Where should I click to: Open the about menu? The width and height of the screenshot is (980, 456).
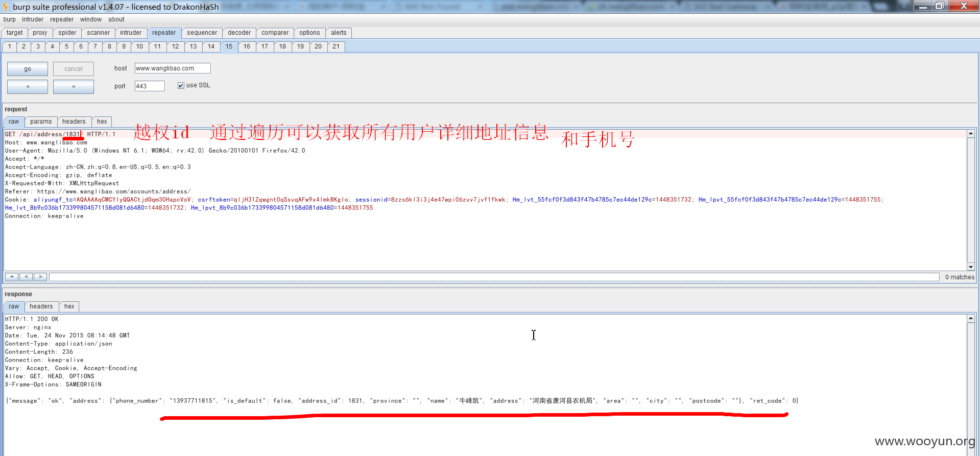(x=116, y=19)
